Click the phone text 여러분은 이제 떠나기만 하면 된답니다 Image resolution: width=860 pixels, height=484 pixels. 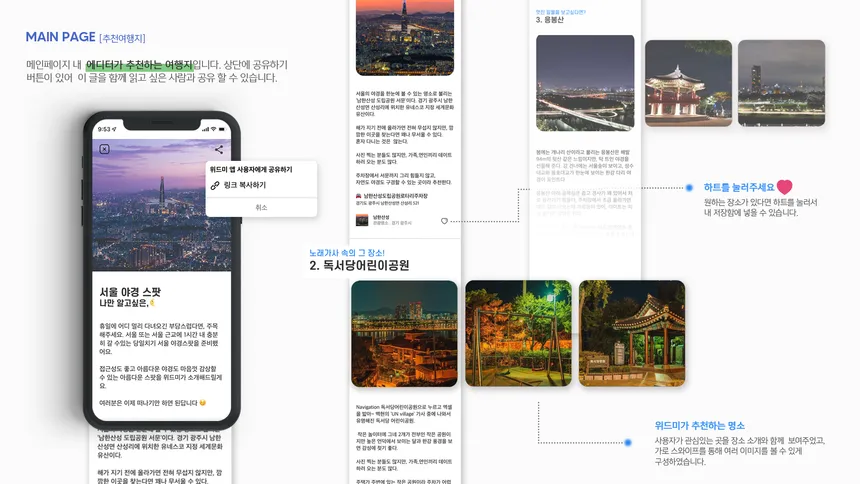pos(149,403)
